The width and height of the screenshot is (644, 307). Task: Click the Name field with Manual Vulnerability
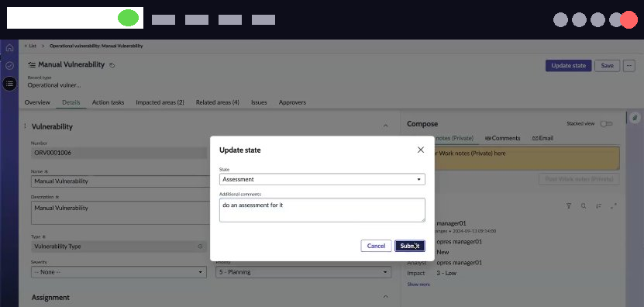(x=121, y=181)
